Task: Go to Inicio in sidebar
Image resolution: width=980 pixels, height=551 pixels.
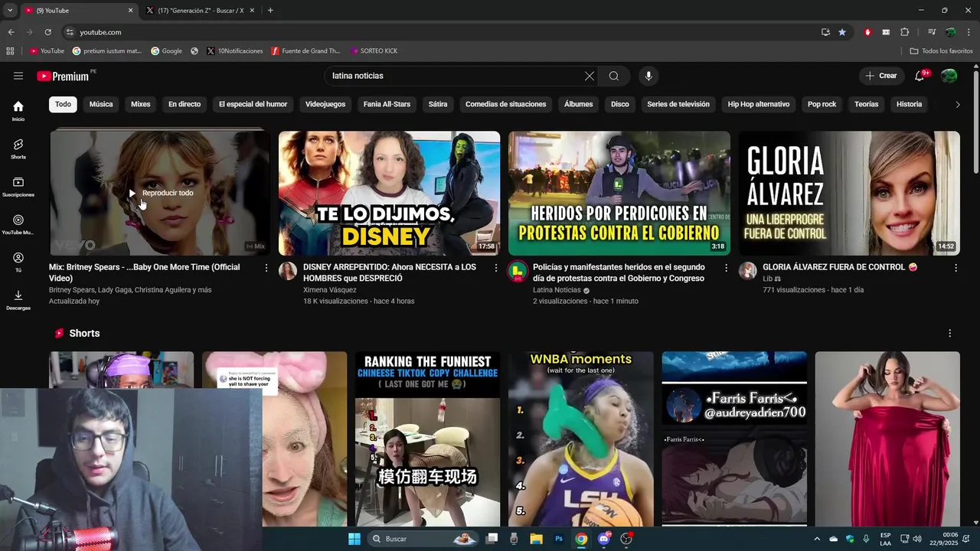Action: tap(18, 111)
